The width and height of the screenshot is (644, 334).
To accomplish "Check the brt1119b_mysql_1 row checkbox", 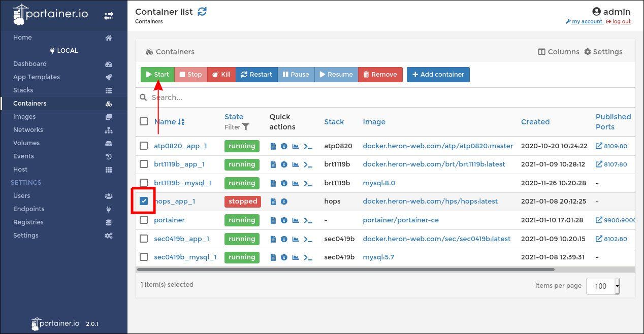I will pos(144,183).
